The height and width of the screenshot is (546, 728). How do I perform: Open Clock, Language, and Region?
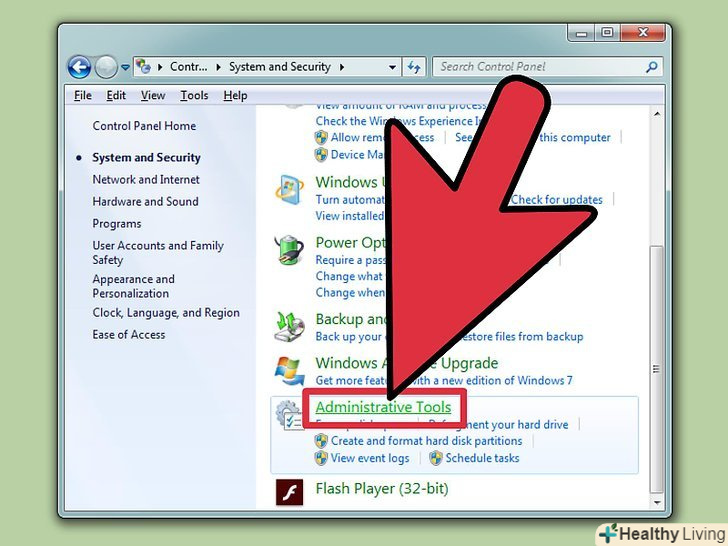[x=166, y=313]
